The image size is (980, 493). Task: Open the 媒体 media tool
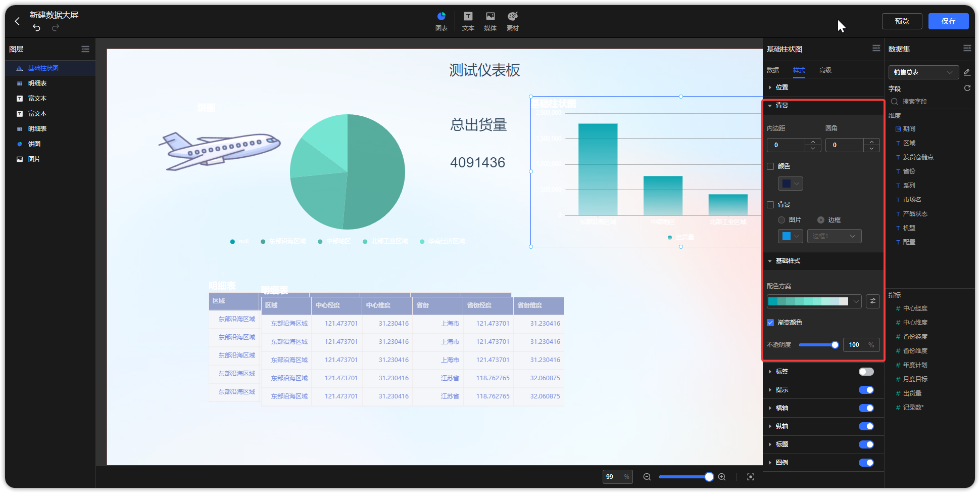tap(489, 21)
